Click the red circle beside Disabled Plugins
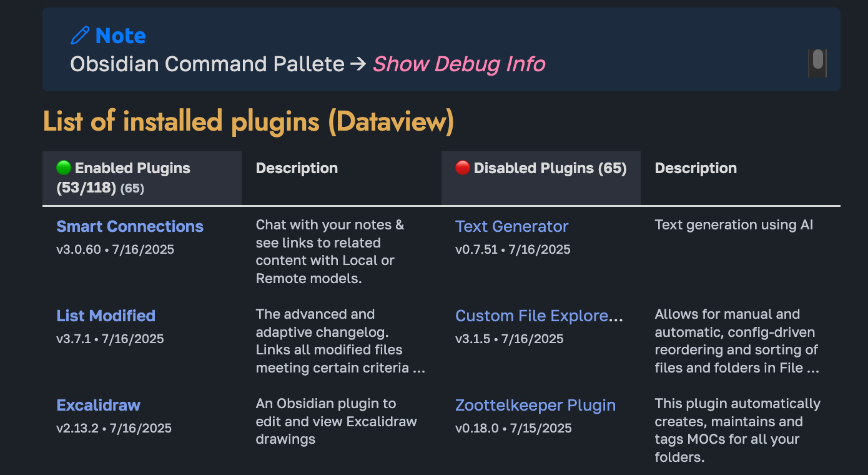Image resolution: width=868 pixels, height=475 pixels. pos(463,167)
